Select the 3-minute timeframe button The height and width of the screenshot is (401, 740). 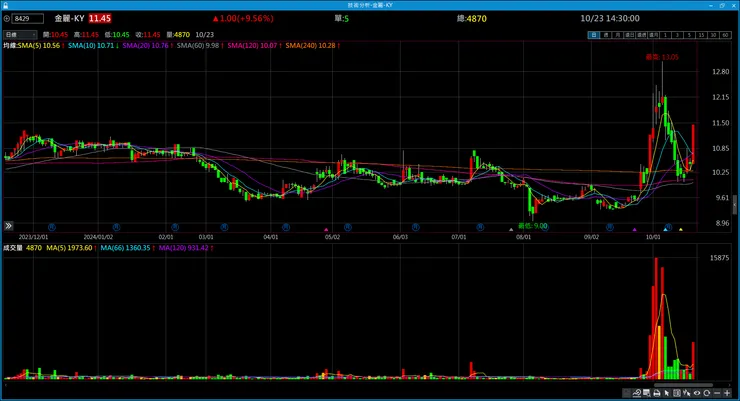[x=677, y=35]
